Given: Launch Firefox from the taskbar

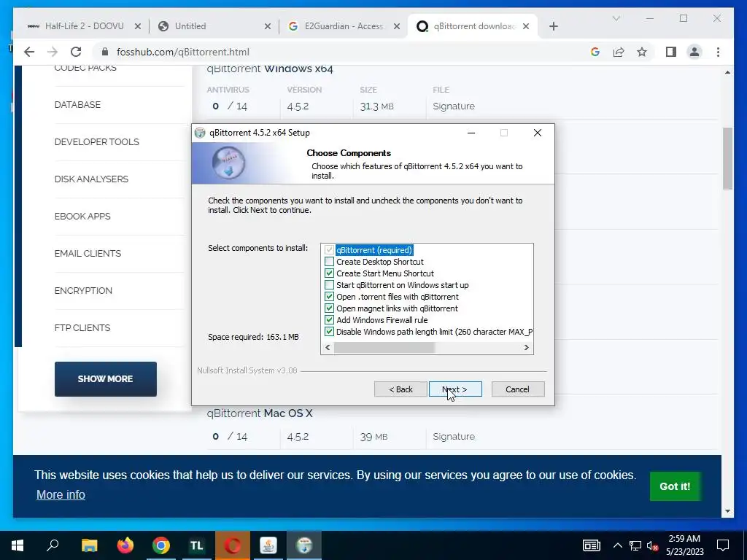Looking at the screenshot, I should click(x=125, y=545).
